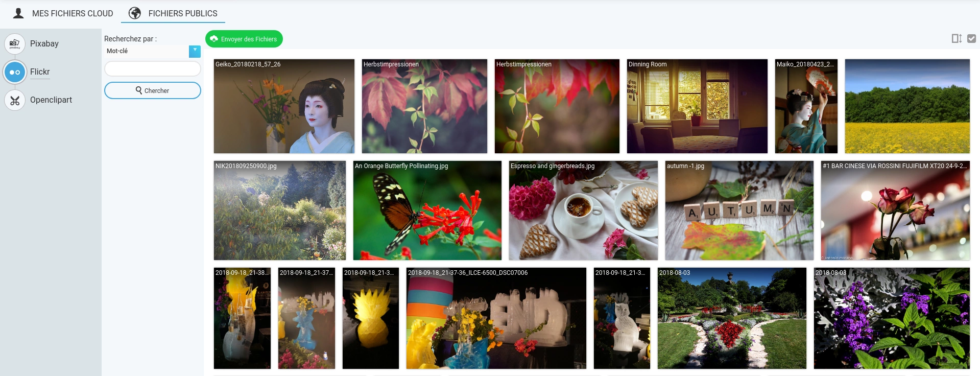Select the Espresso and gingerbreads thumbnail
Viewport: 980px width, 376px height.
[x=583, y=210]
